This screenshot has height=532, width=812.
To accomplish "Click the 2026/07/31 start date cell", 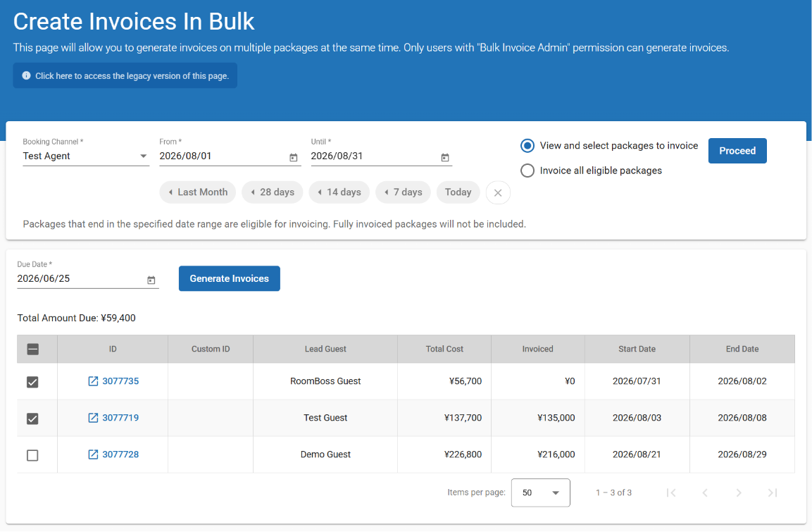I will [637, 381].
